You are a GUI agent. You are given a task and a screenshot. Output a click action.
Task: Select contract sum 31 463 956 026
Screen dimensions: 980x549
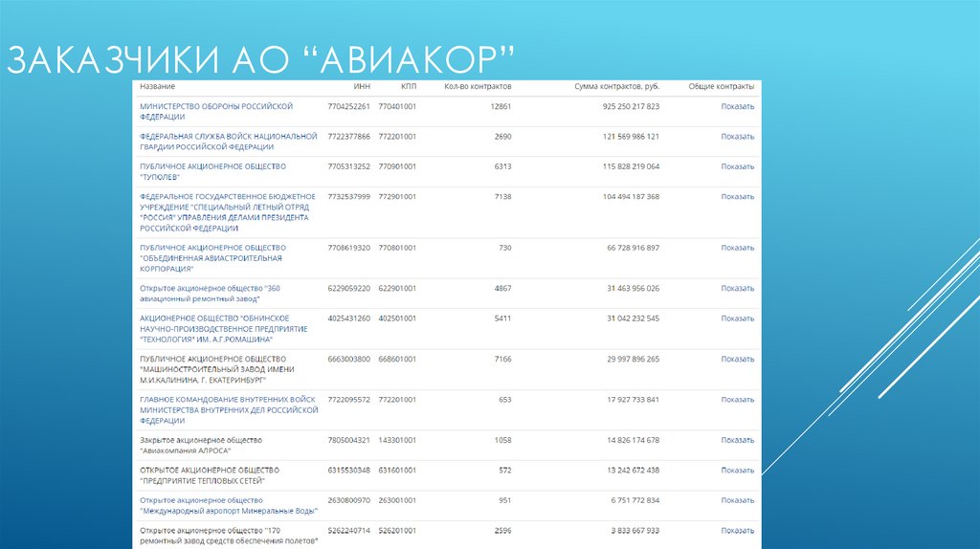634,288
